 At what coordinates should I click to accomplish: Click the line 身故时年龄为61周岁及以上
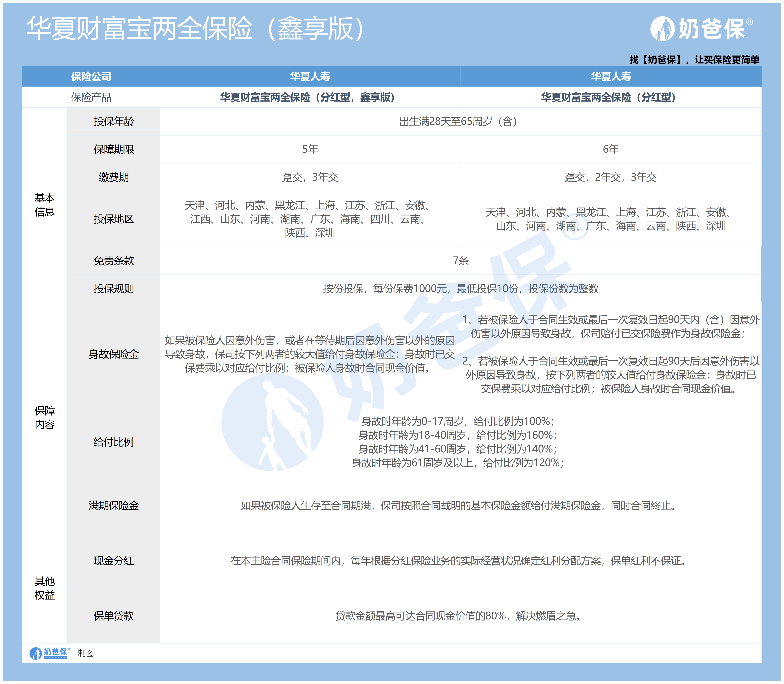coord(458,463)
